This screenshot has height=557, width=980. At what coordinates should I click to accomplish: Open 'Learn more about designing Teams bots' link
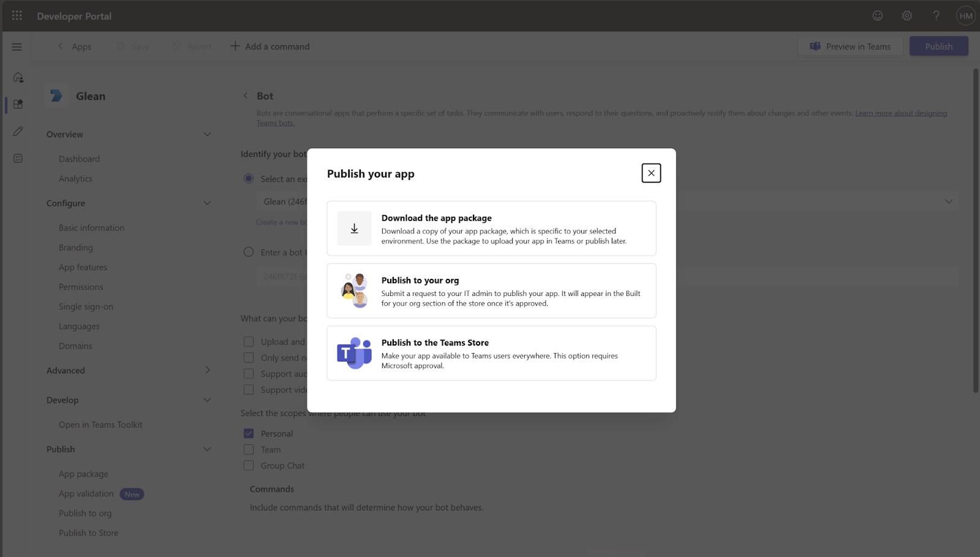point(901,113)
